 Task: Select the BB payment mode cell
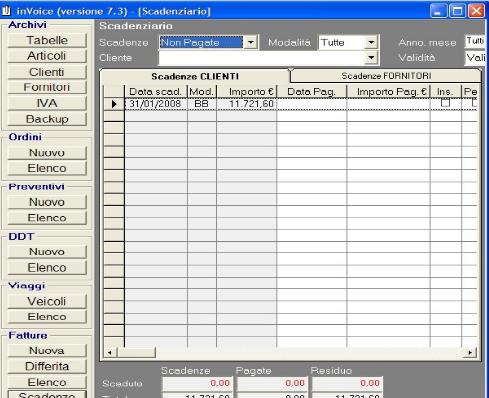click(x=202, y=104)
